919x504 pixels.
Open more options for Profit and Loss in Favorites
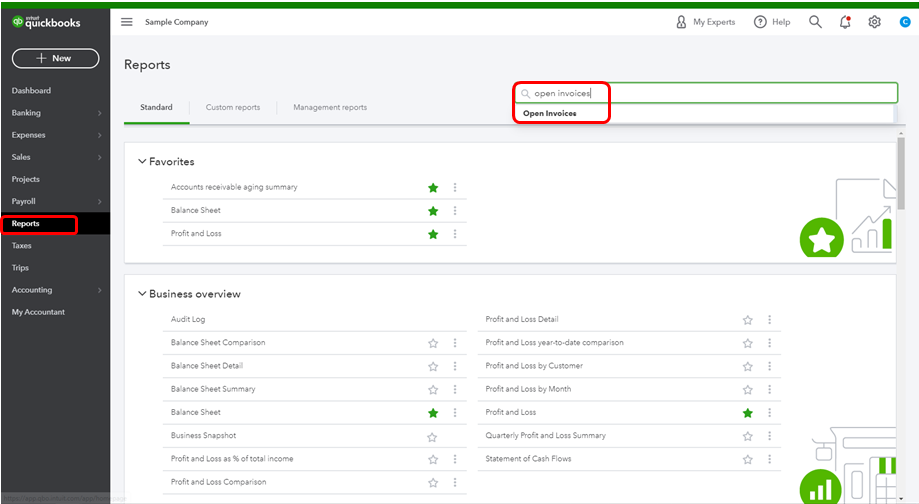coord(455,234)
